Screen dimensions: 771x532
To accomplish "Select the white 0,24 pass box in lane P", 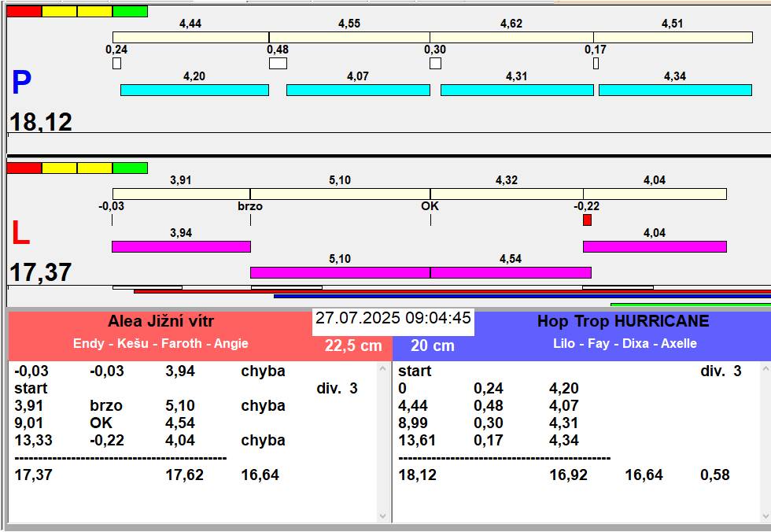I will click(x=116, y=64).
